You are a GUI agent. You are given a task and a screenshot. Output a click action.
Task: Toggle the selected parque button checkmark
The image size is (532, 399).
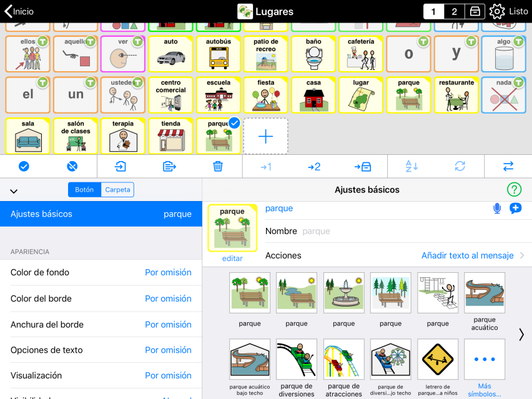pyautogui.click(x=234, y=124)
